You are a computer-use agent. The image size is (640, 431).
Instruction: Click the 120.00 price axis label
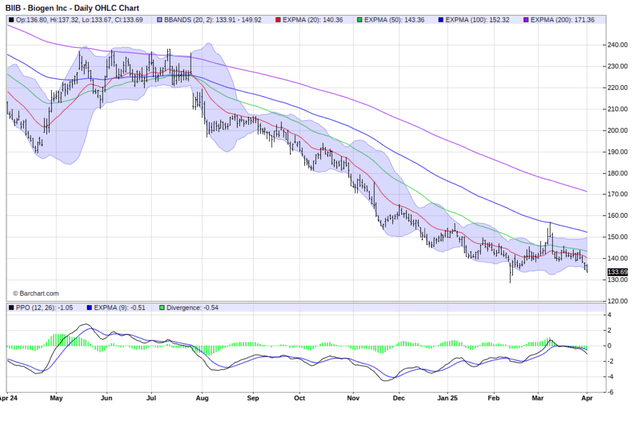(618, 301)
